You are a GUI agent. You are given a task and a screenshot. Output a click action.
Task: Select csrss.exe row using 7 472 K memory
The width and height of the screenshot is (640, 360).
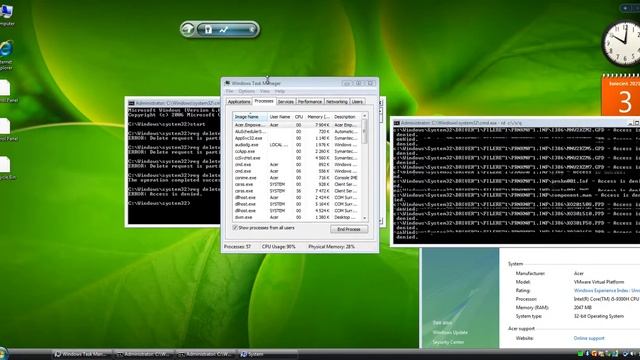297,191
